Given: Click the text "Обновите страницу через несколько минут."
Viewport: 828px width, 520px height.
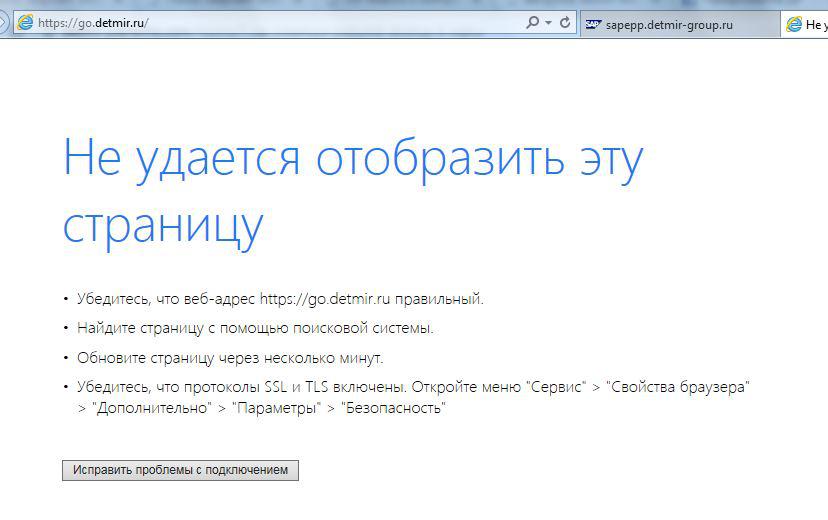Looking at the screenshot, I should pyautogui.click(x=230, y=358).
